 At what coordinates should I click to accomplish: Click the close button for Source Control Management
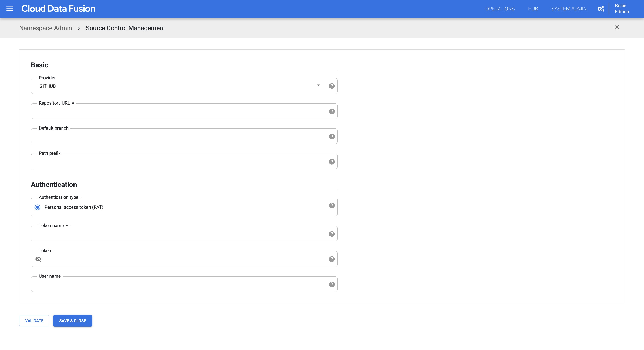617,27
